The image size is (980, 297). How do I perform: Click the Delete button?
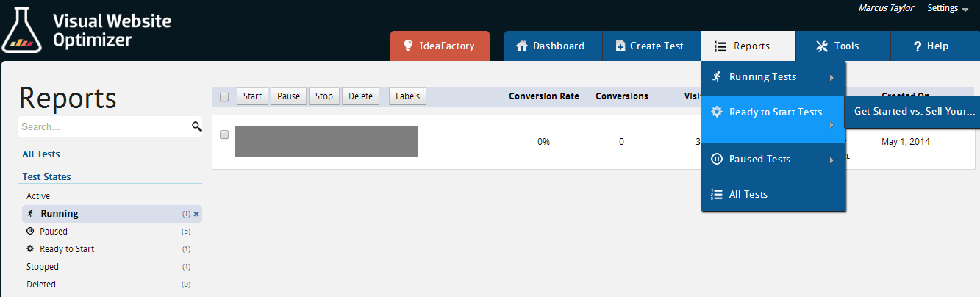(x=360, y=96)
